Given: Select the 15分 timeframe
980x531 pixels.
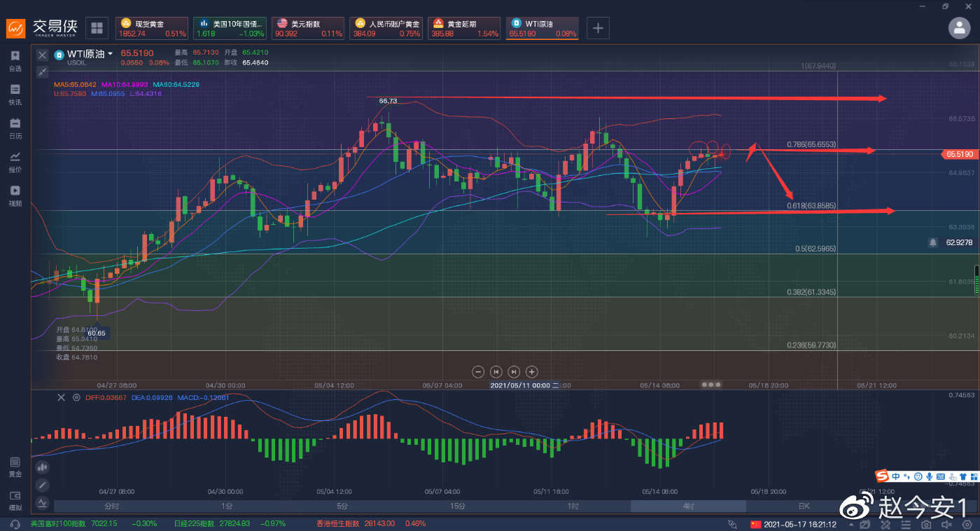Looking at the screenshot, I should tap(457, 506).
